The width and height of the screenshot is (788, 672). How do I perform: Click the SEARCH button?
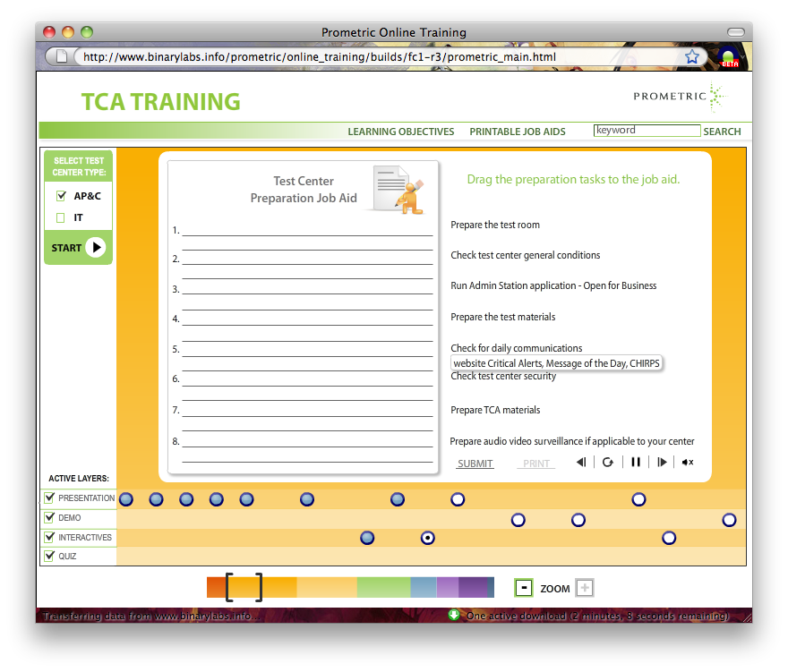click(722, 132)
